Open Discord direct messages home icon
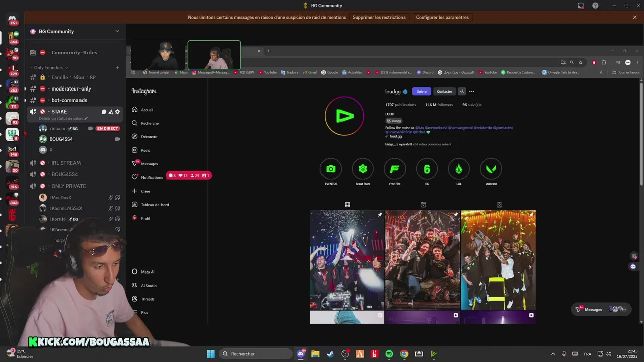Screen dimensions: 644x362 13,20
